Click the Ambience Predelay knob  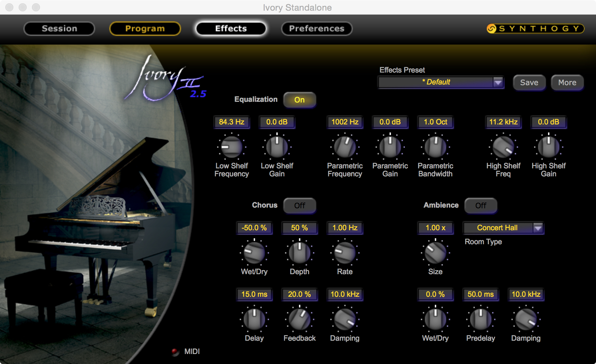click(480, 319)
